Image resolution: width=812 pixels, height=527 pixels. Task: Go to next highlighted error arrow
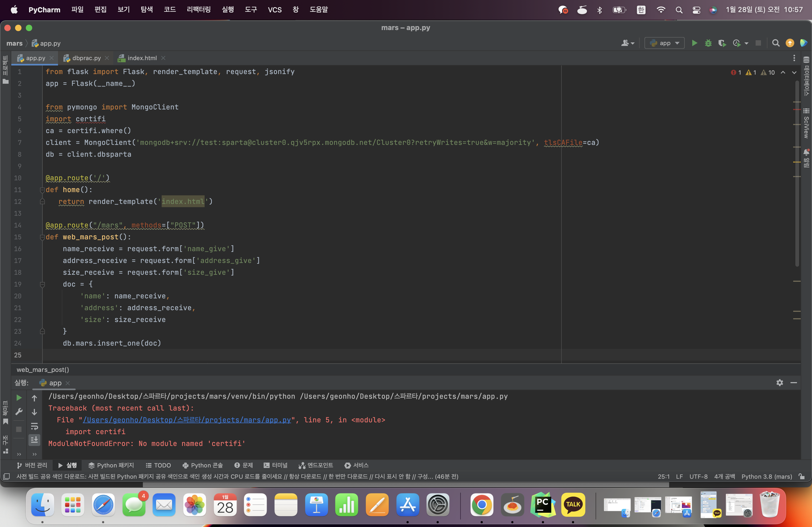point(794,72)
